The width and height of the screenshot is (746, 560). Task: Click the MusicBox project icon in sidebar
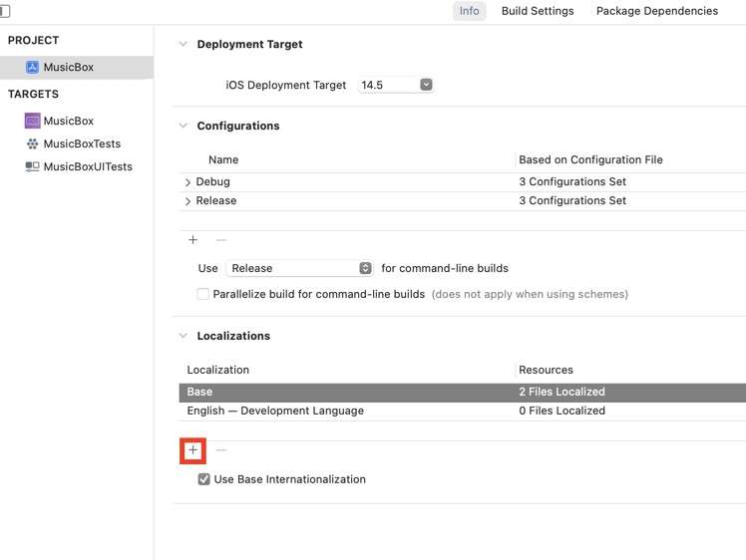[32, 67]
